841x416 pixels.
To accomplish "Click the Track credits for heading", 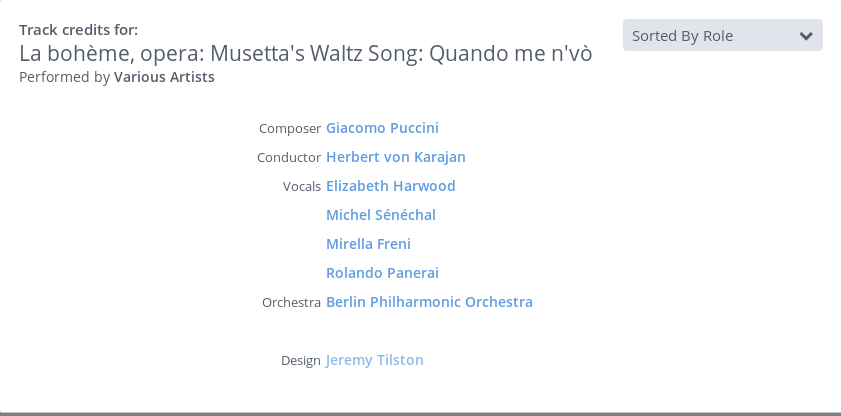I will coord(78,30).
